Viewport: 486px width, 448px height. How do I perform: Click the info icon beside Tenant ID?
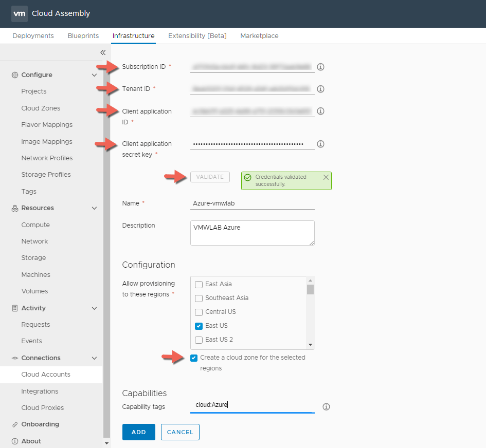tap(321, 89)
